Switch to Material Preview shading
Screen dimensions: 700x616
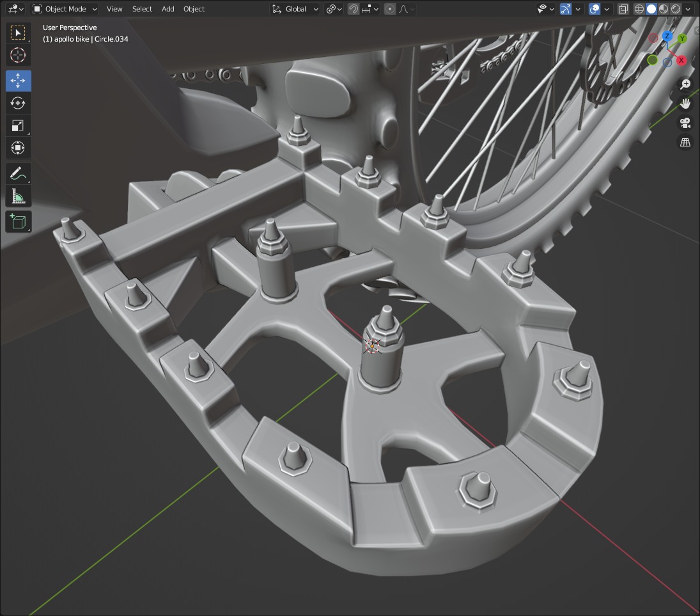664,9
